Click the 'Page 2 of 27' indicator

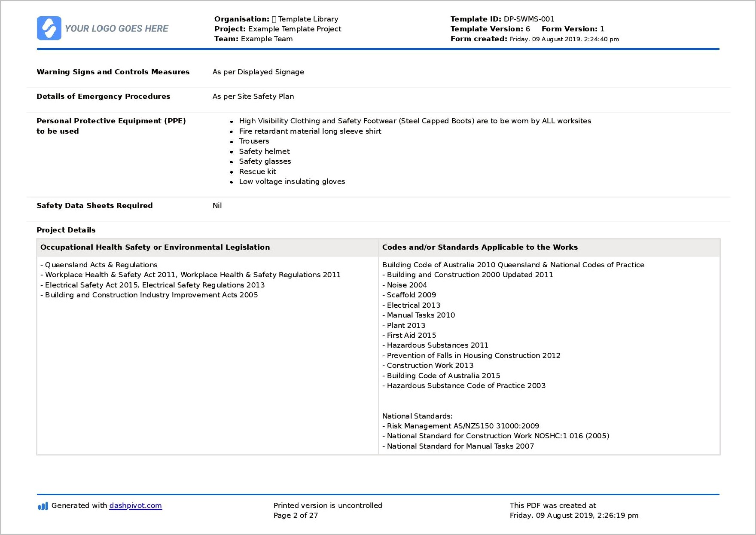click(296, 515)
